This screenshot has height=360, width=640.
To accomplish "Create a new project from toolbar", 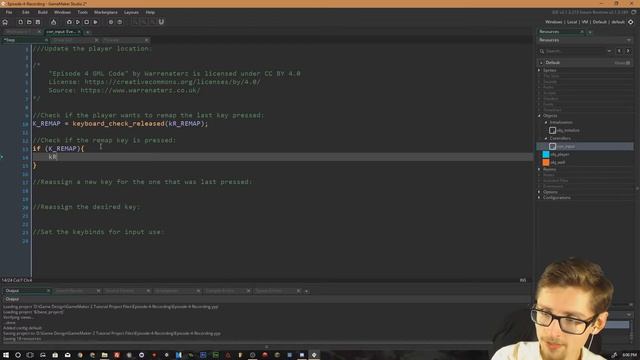I will 20,22.
